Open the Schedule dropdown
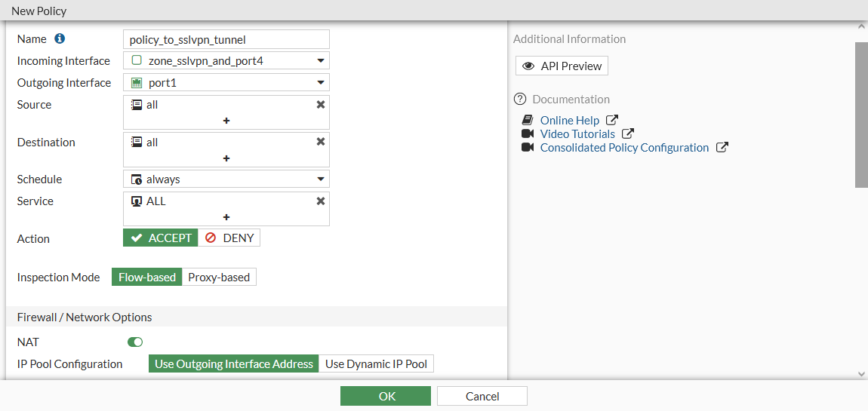The width and height of the screenshot is (868, 411). tap(321, 179)
